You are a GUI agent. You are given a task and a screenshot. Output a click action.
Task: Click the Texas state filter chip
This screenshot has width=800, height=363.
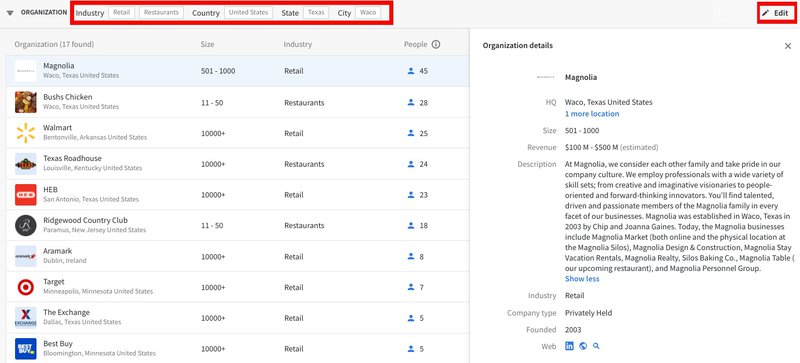tap(316, 13)
